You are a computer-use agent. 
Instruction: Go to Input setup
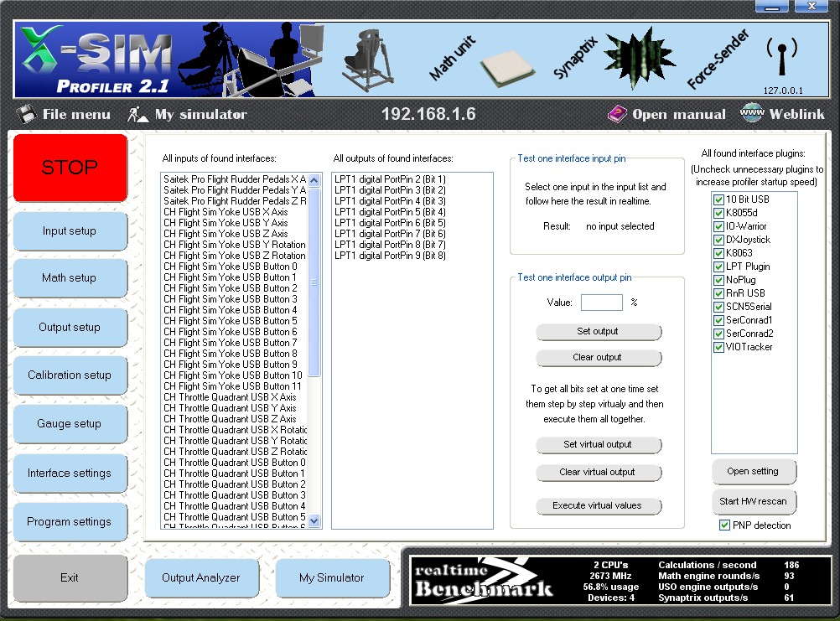click(70, 230)
